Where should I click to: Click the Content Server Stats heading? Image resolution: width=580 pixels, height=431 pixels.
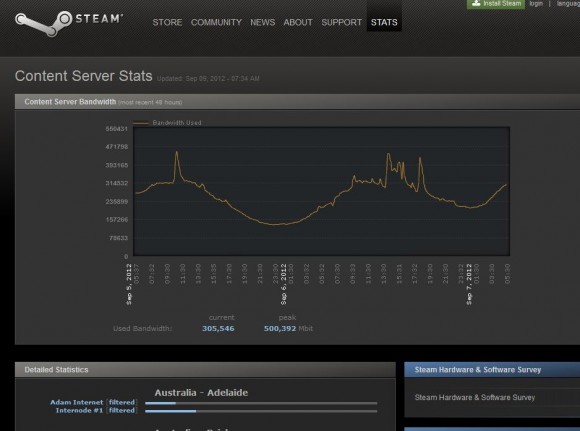click(x=84, y=76)
